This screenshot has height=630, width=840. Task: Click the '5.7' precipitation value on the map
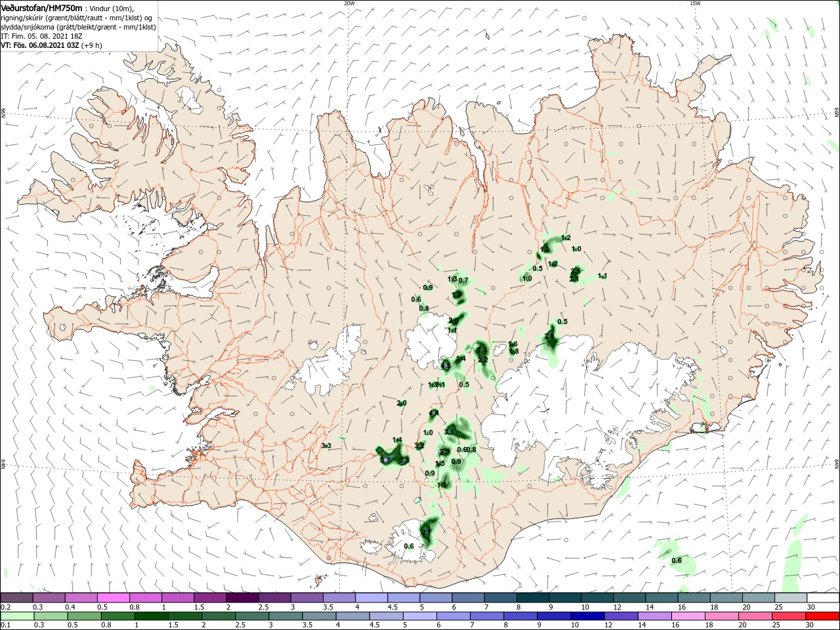coord(386,461)
